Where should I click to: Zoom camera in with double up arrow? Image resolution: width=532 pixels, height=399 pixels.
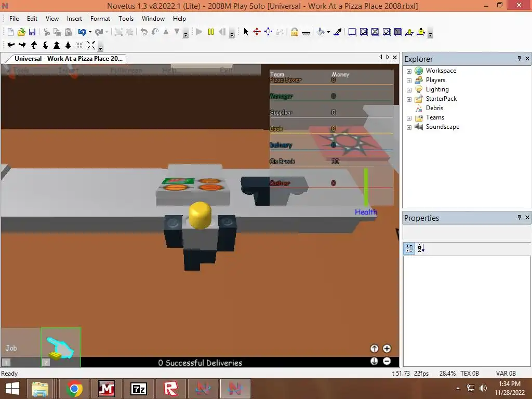(57, 45)
